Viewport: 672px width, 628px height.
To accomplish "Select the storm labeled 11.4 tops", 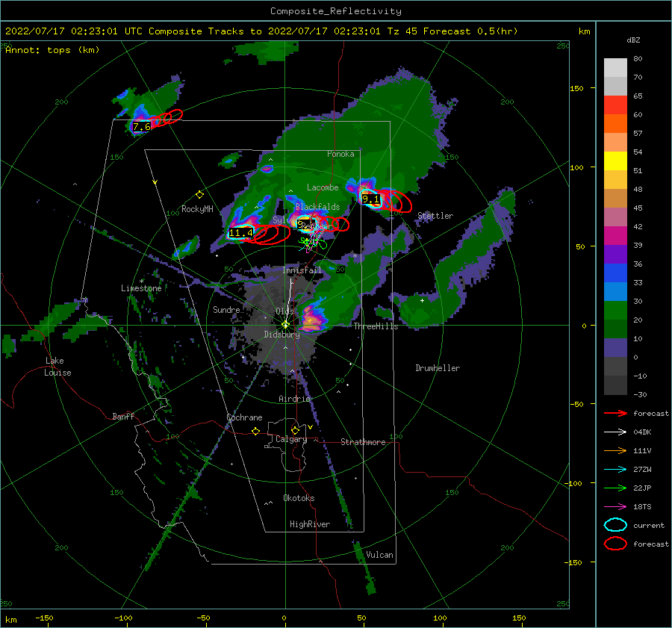I will pyautogui.click(x=241, y=233).
